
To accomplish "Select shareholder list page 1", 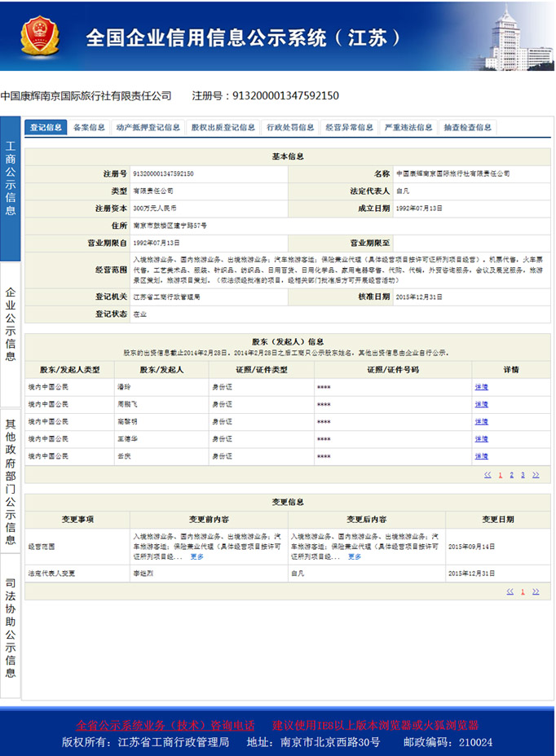I will click(500, 476).
